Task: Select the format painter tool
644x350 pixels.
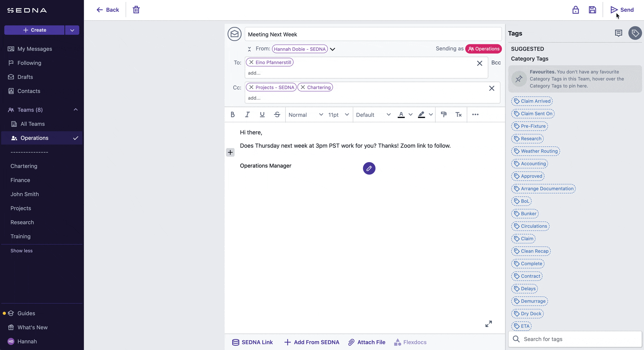Action: [444, 114]
